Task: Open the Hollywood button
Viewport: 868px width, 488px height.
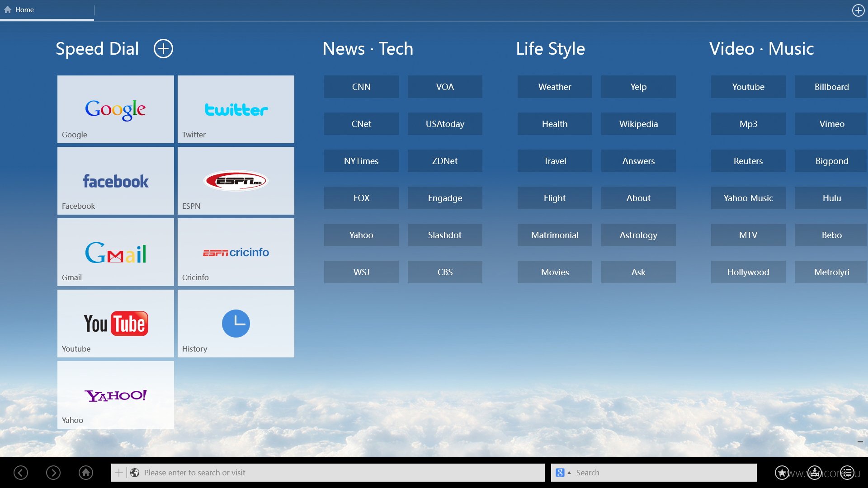Action: 748,272
